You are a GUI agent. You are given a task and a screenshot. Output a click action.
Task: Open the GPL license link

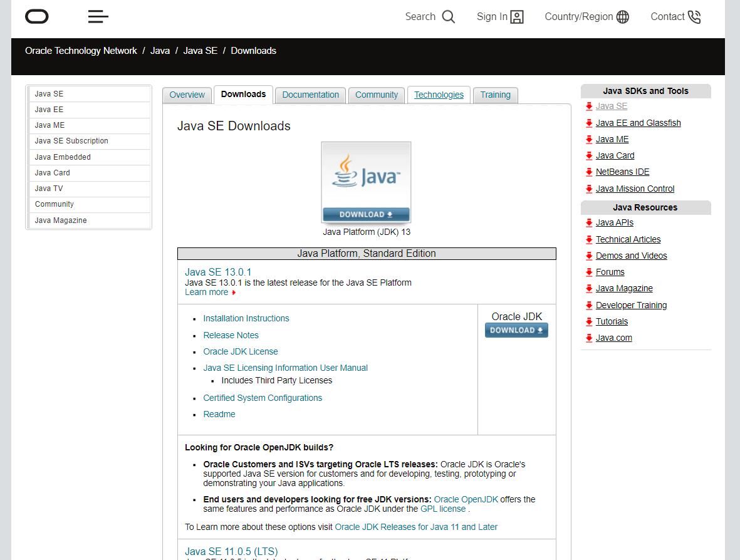(442, 509)
